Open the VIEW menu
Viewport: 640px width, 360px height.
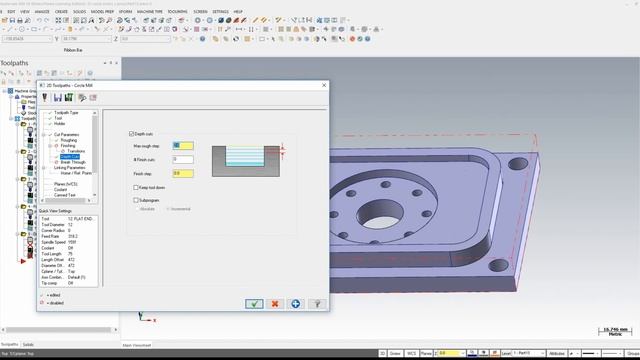coord(25,11)
